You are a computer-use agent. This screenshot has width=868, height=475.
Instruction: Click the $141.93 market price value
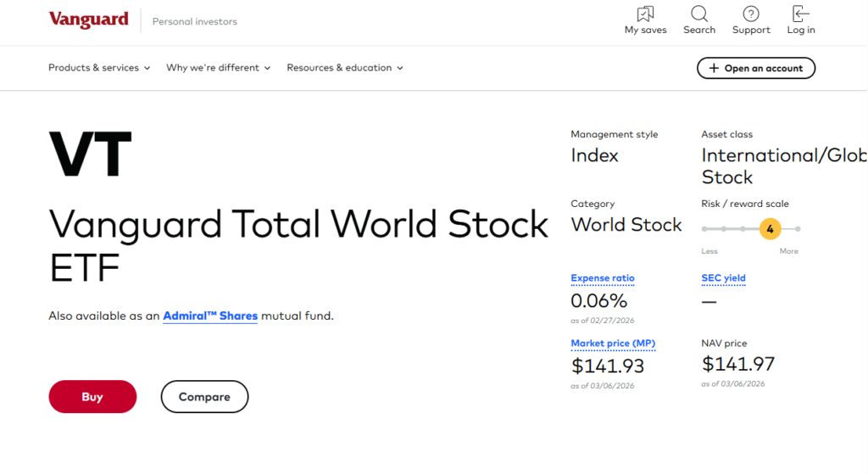pyautogui.click(x=608, y=366)
